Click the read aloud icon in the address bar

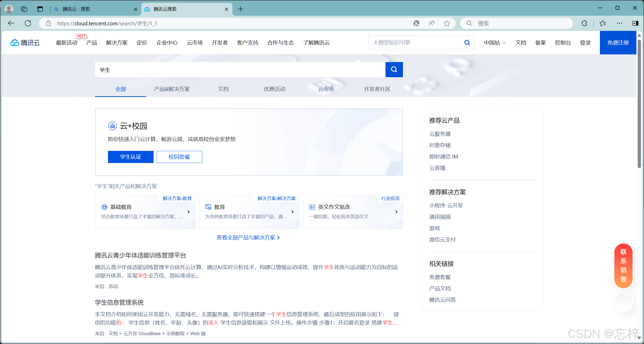(x=432, y=23)
